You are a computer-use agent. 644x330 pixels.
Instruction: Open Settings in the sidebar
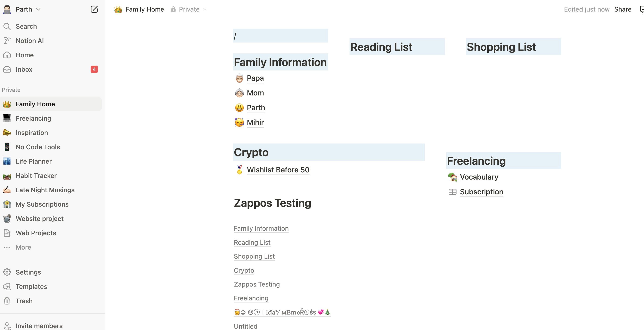pos(28,272)
